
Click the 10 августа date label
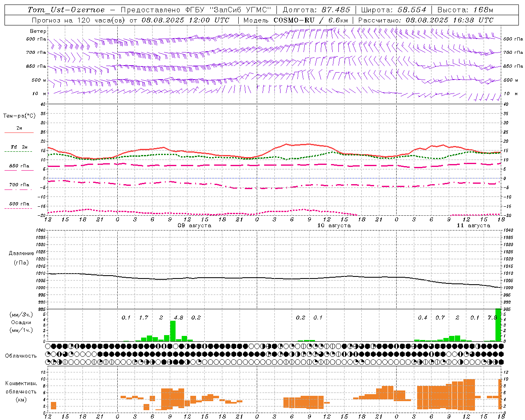click(334, 226)
